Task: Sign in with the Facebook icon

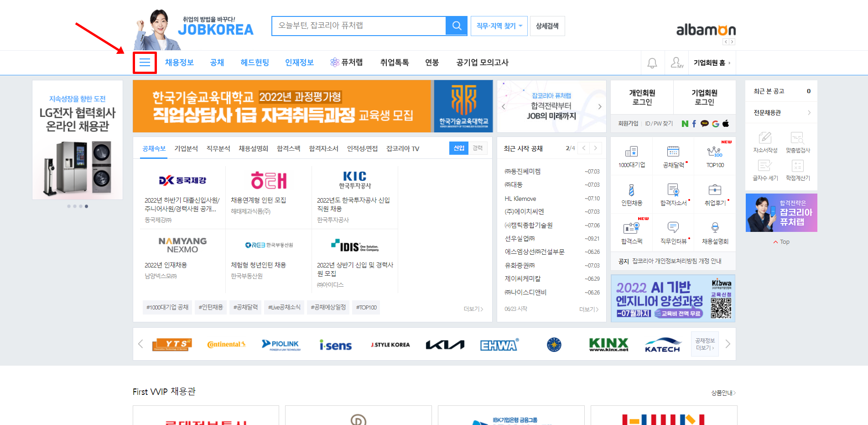Action: (x=694, y=124)
